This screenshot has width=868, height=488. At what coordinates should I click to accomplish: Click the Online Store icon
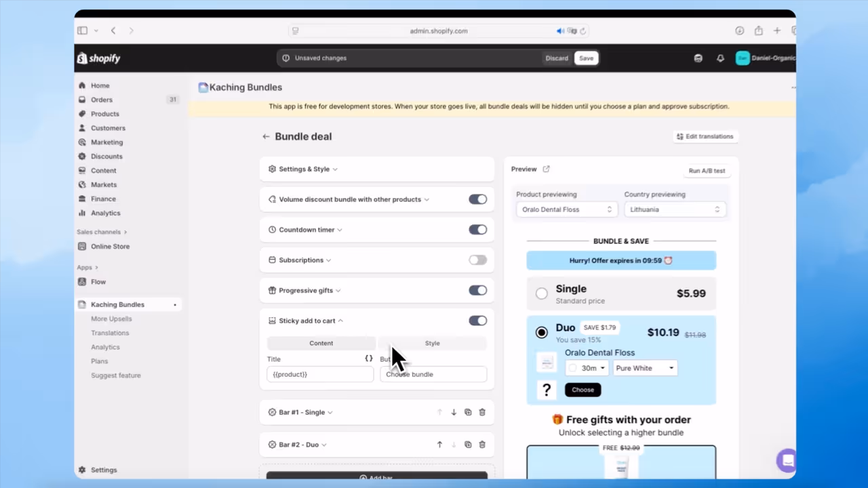click(x=82, y=247)
